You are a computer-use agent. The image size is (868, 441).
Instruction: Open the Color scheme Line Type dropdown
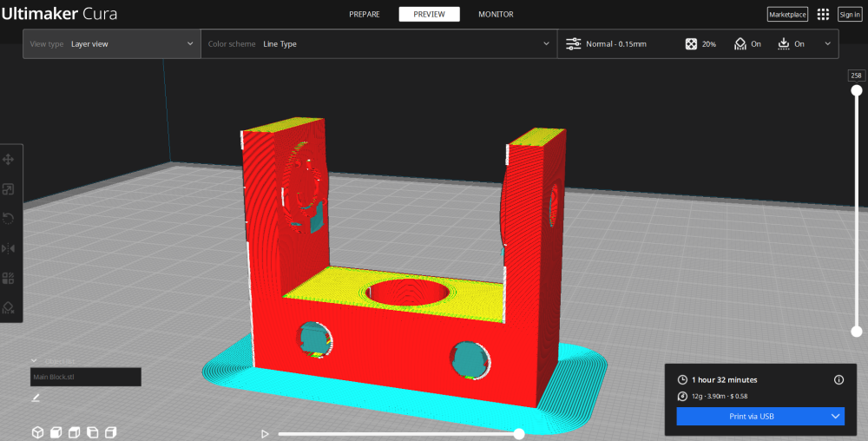(379, 43)
